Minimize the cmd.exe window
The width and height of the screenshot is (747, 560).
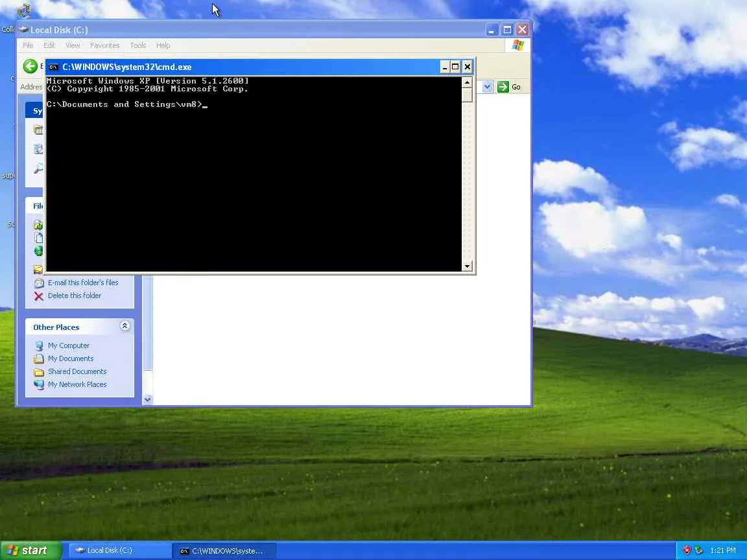click(x=444, y=67)
